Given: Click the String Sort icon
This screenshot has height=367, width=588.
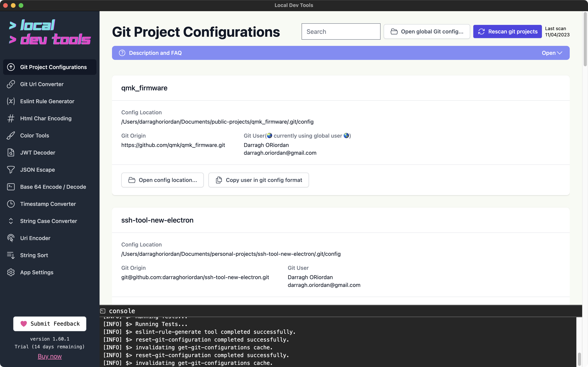Looking at the screenshot, I should (x=11, y=255).
